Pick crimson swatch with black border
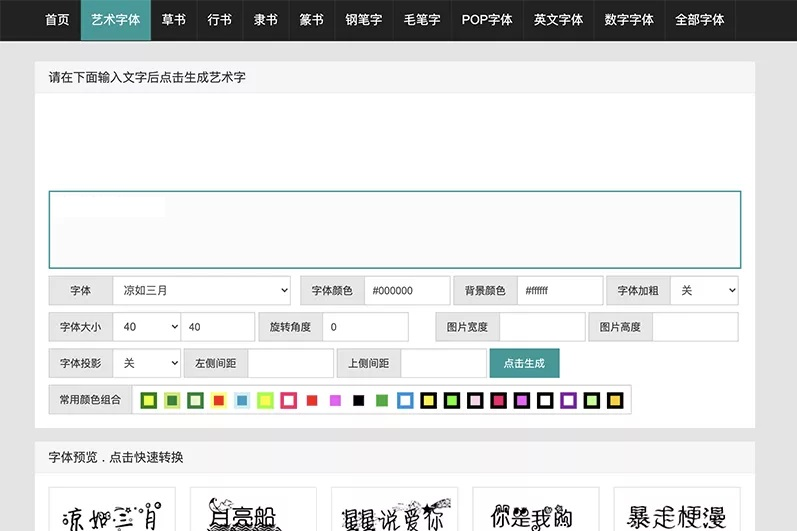The image size is (797, 531). pos(499,400)
